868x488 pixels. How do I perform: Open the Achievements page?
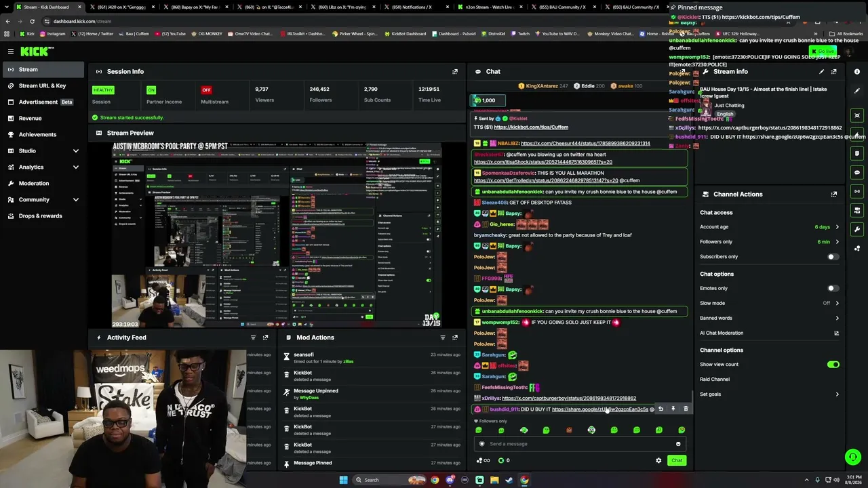tap(42, 134)
